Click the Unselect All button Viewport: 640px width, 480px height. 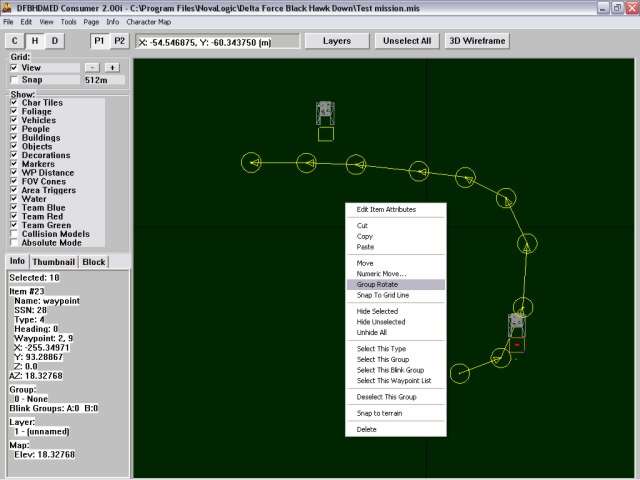pos(406,41)
